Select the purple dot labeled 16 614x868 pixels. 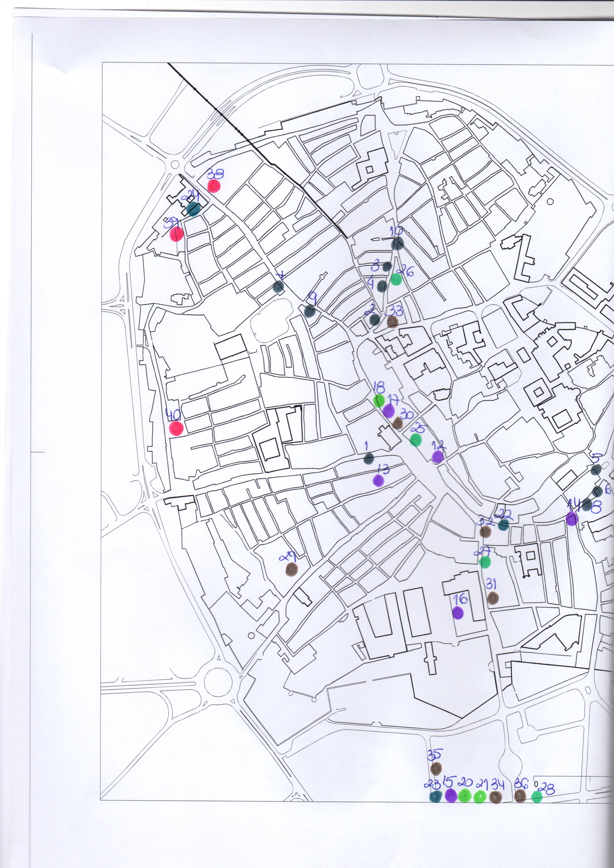[458, 612]
